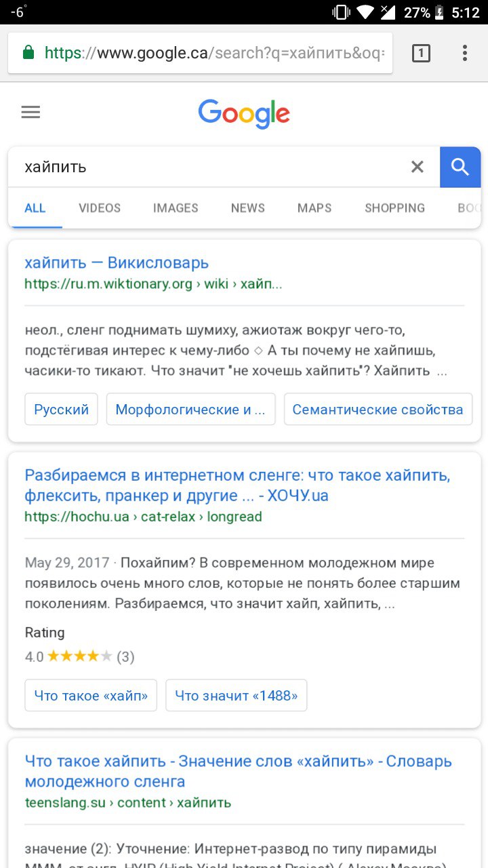
Task: Open Chrome's three-dot overflow menu
Action: tap(464, 53)
